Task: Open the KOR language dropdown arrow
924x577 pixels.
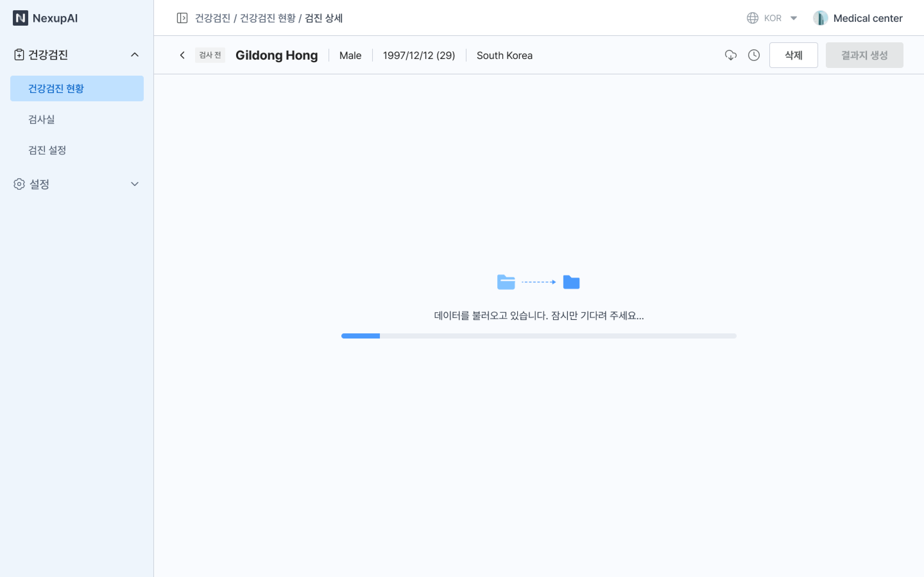Action: pyautogui.click(x=793, y=18)
